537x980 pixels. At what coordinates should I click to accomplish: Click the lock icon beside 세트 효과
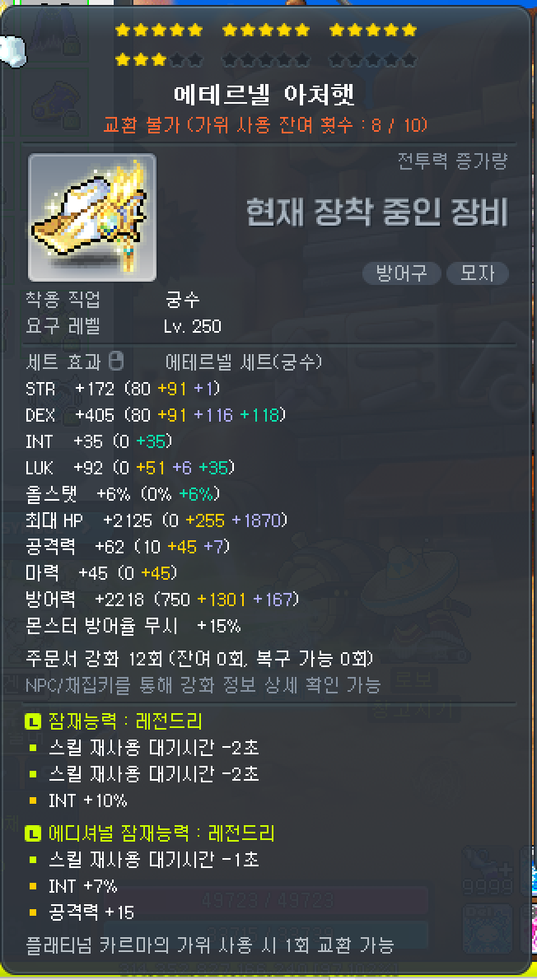pos(115,361)
